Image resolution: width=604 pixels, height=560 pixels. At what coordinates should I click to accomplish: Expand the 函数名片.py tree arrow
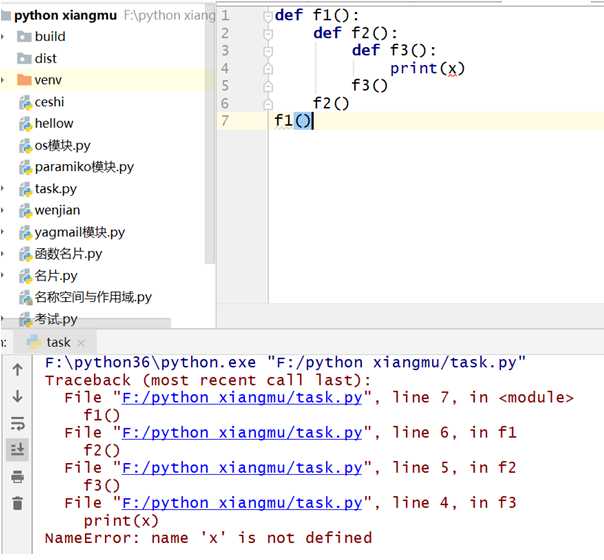point(3,254)
